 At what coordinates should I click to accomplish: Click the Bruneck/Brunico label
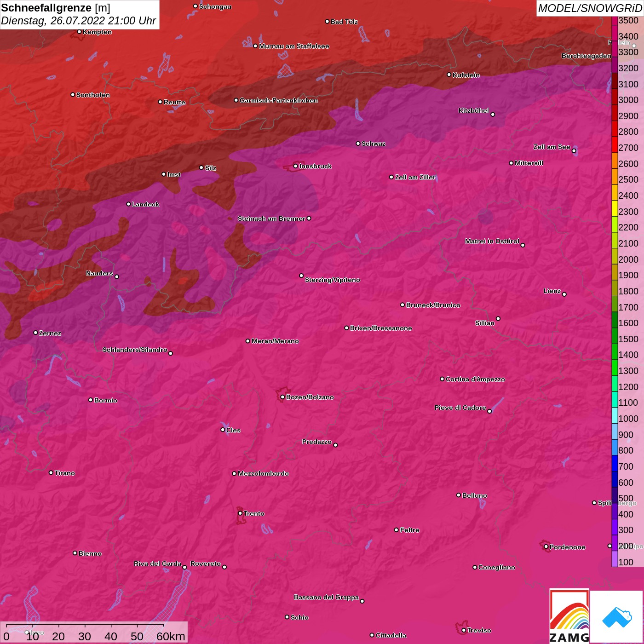pyautogui.click(x=433, y=305)
